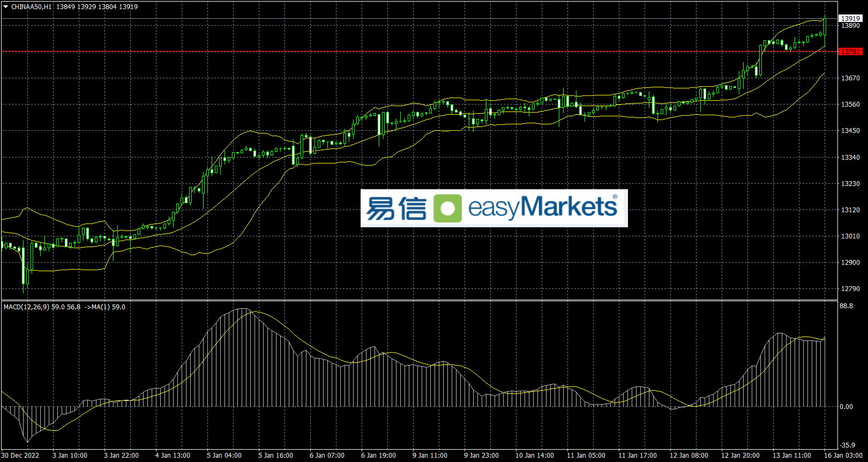868x462 pixels.
Task: Click the price scale value 12790
Action: click(850, 289)
